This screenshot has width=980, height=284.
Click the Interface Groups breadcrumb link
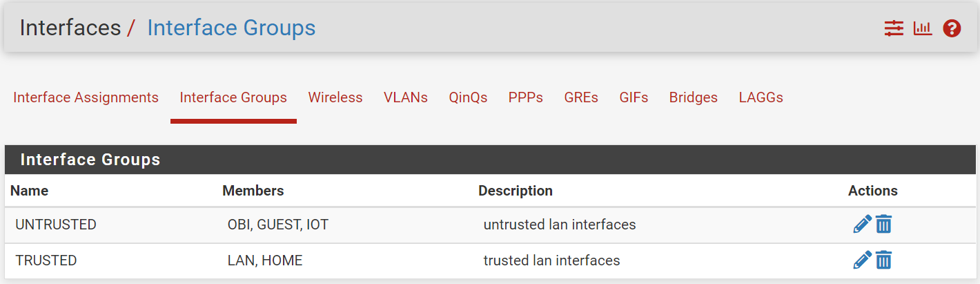click(x=231, y=28)
